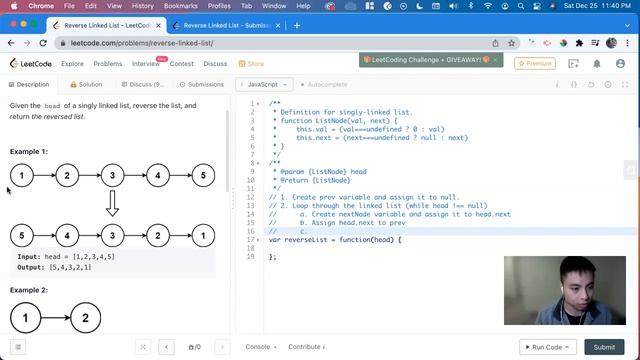The image size is (640, 360).
Task: Go to the previous problem arrow
Action: click(167, 347)
